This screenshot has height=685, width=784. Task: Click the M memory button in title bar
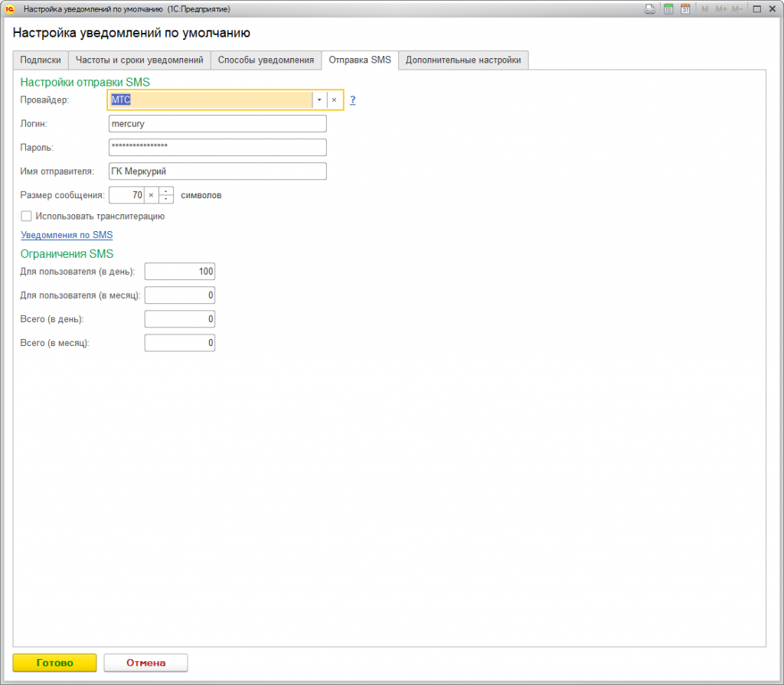(704, 9)
